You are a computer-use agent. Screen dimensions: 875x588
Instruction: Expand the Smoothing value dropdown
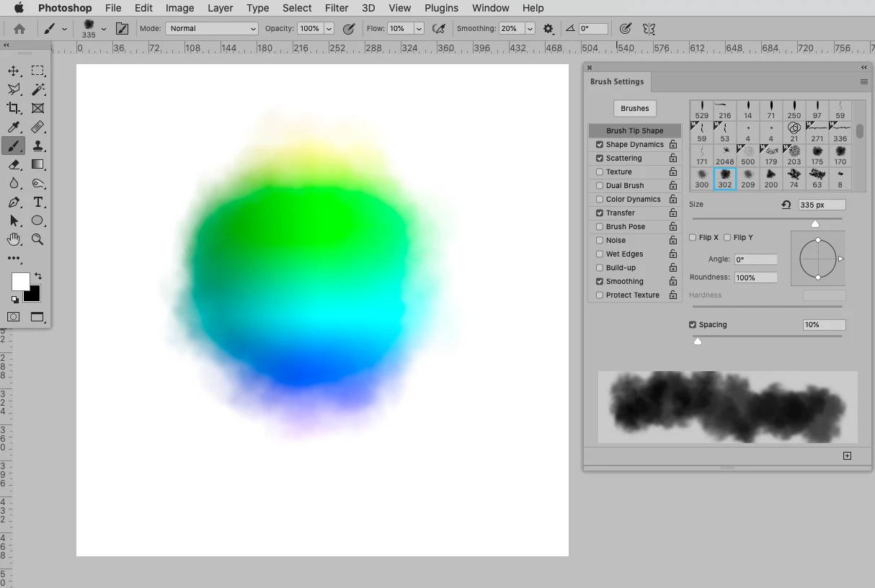530,29
